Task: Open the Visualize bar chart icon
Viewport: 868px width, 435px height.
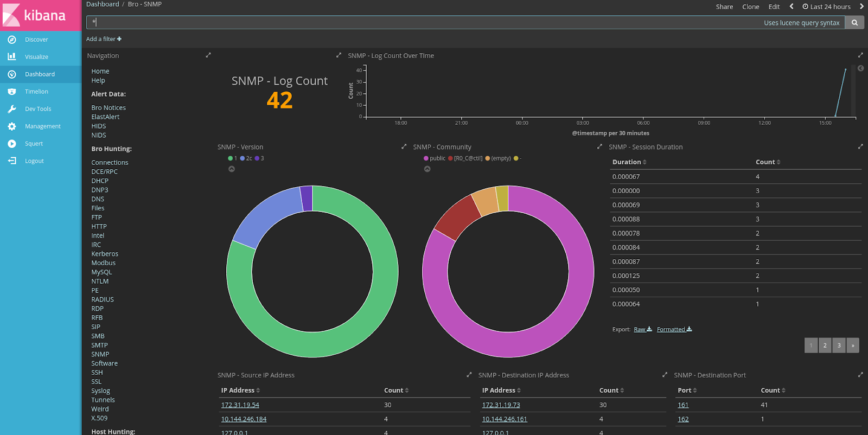Action: coord(12,56)
